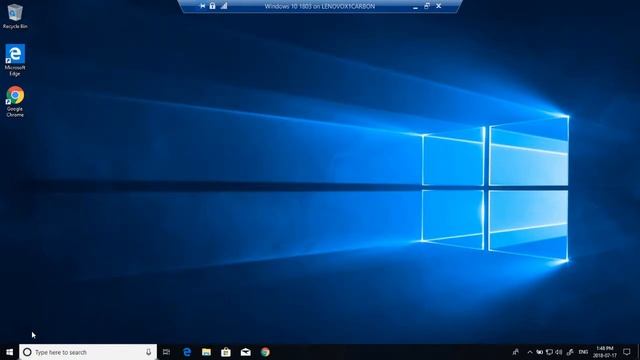Check the battery status tray icon

pyautogui.click(x=540, y=352)
